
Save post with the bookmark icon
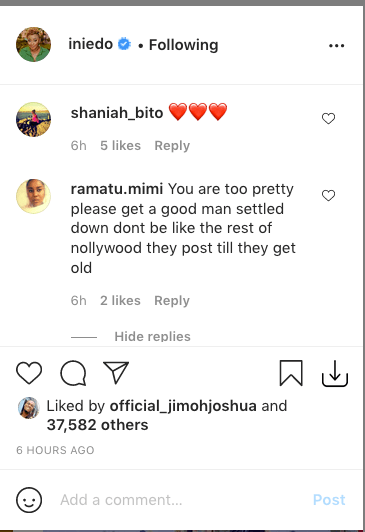[291, 373]
